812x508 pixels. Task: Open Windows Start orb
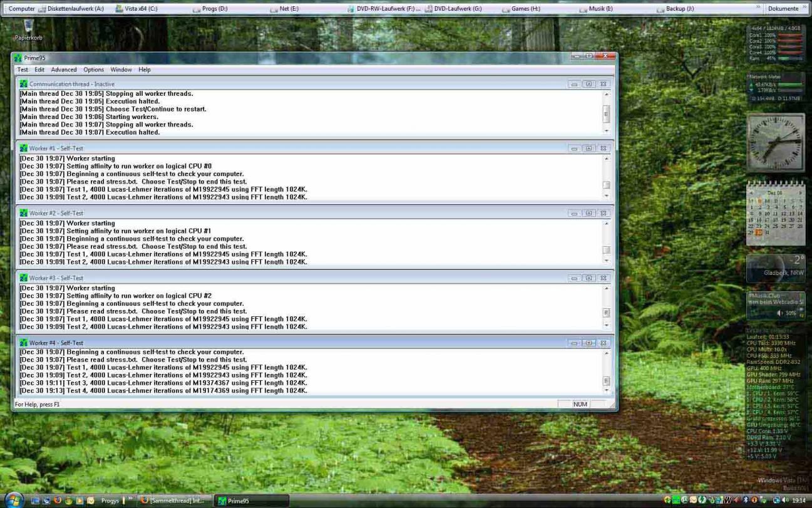[15, 500]
